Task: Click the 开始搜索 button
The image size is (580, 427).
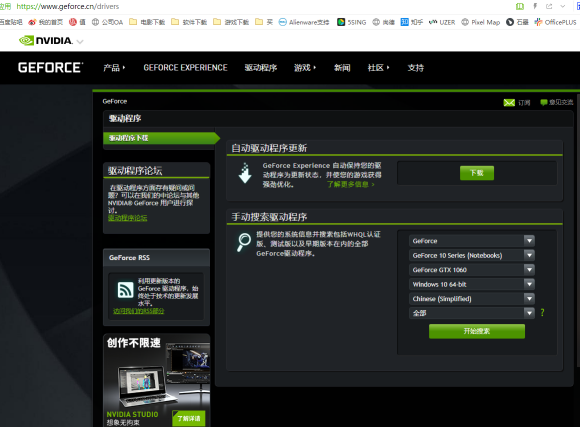Action: (x=477, y=331)
